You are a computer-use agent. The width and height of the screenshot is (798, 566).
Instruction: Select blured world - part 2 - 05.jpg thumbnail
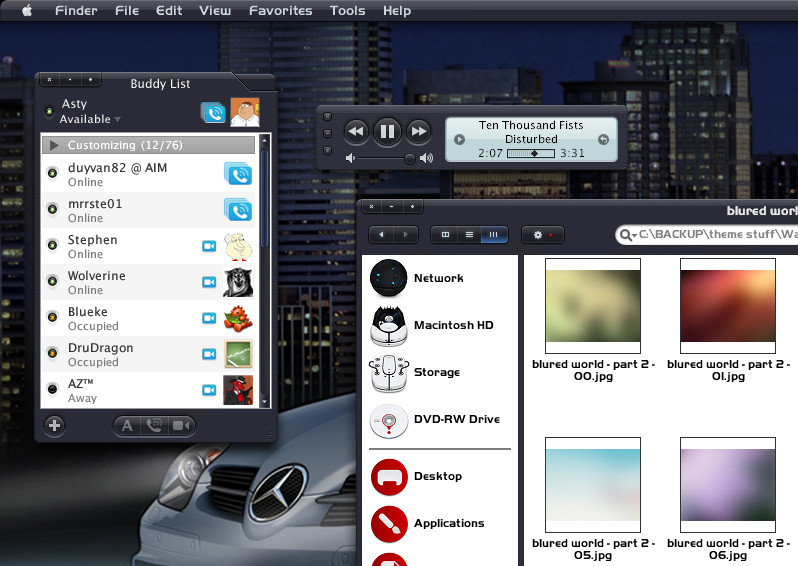tap(593, 485)
